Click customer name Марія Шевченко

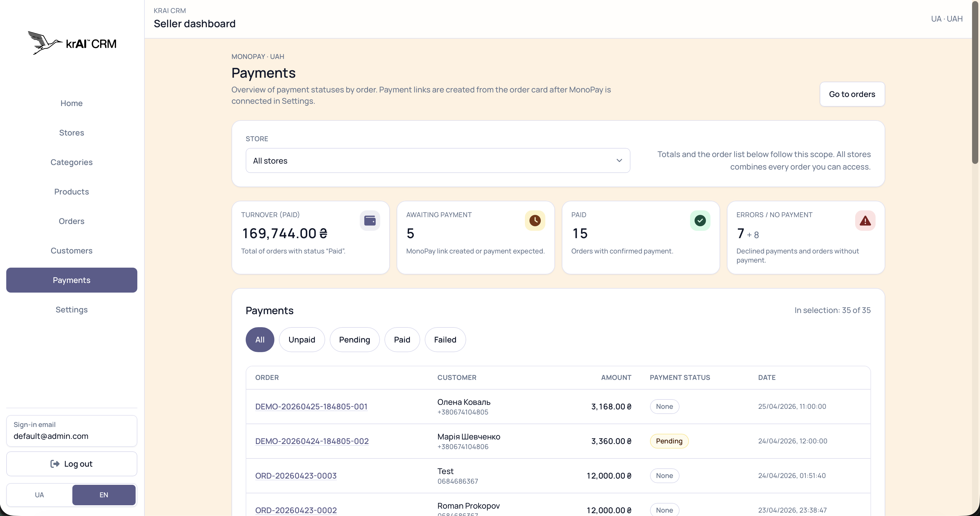(x=469, y=437)
